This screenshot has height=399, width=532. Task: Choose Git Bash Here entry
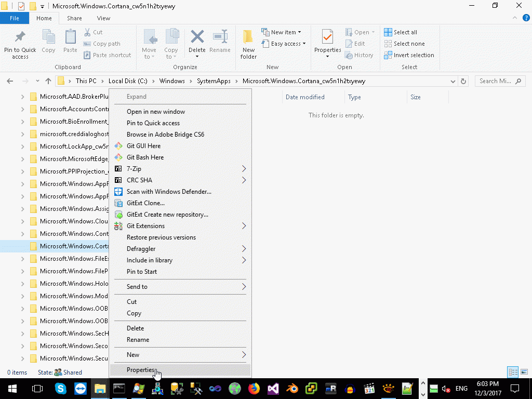pos(180,157)
